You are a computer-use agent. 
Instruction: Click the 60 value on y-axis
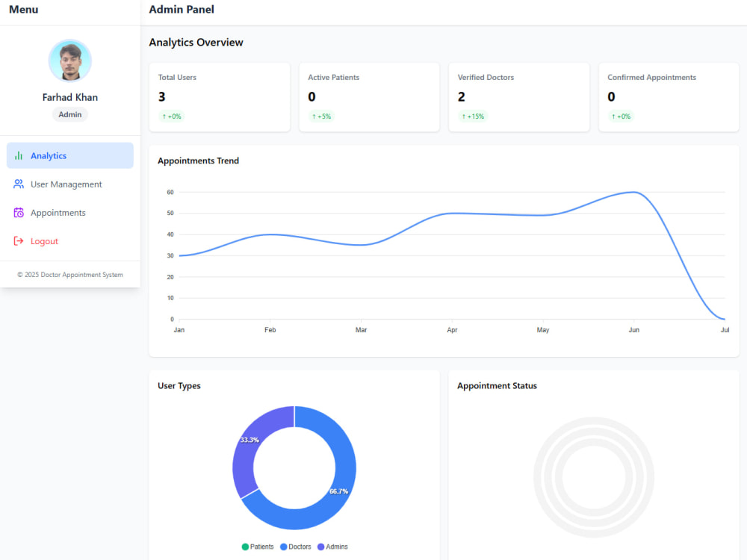(170, 193)
